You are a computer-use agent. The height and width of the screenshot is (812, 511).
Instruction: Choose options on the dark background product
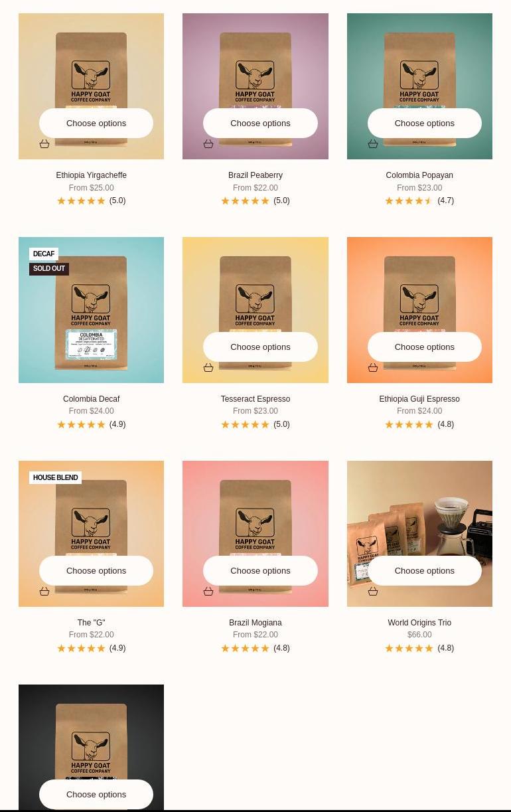pyautogui.click(x=96, y=795)
